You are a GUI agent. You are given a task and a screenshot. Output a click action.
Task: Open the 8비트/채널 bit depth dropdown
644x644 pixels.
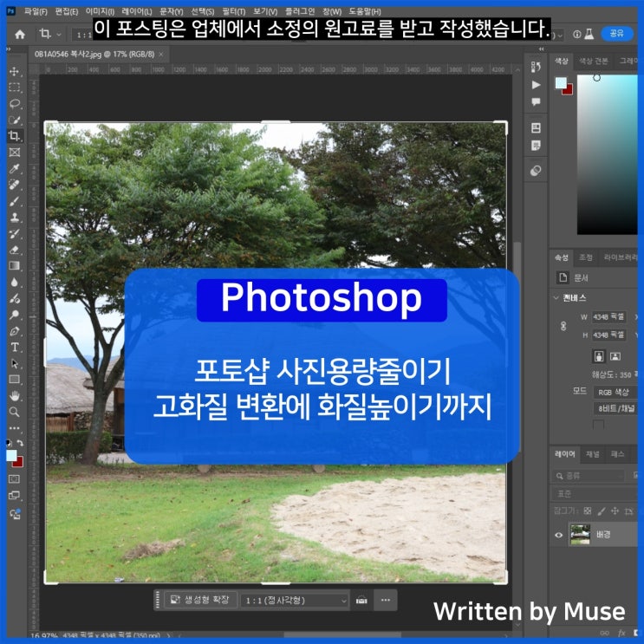coord(615,408)
